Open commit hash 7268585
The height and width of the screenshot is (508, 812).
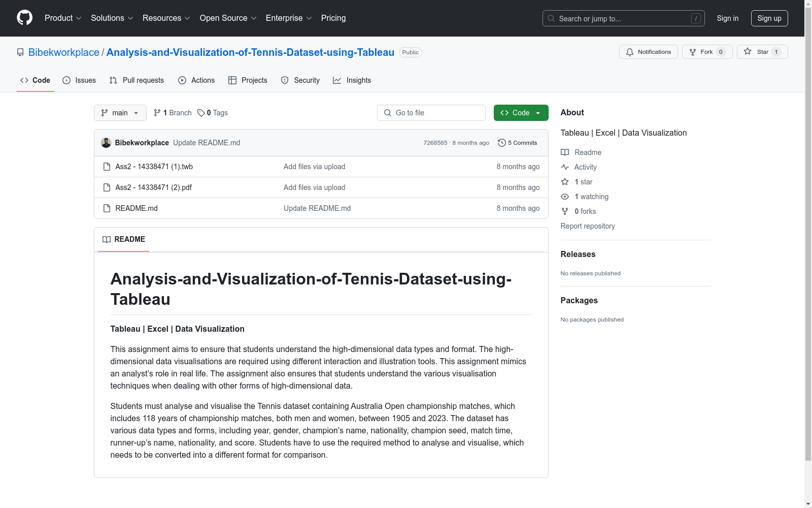pyautogui.click(x=435, y=143)
